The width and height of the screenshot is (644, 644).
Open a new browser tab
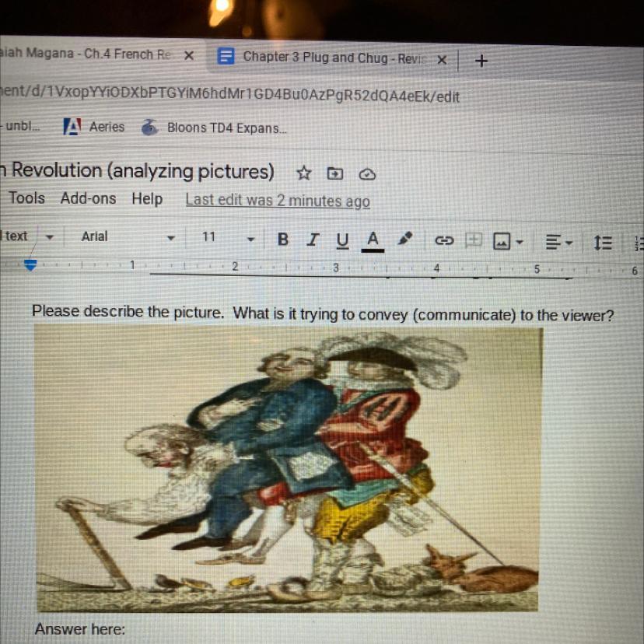[x=481, y=61]
